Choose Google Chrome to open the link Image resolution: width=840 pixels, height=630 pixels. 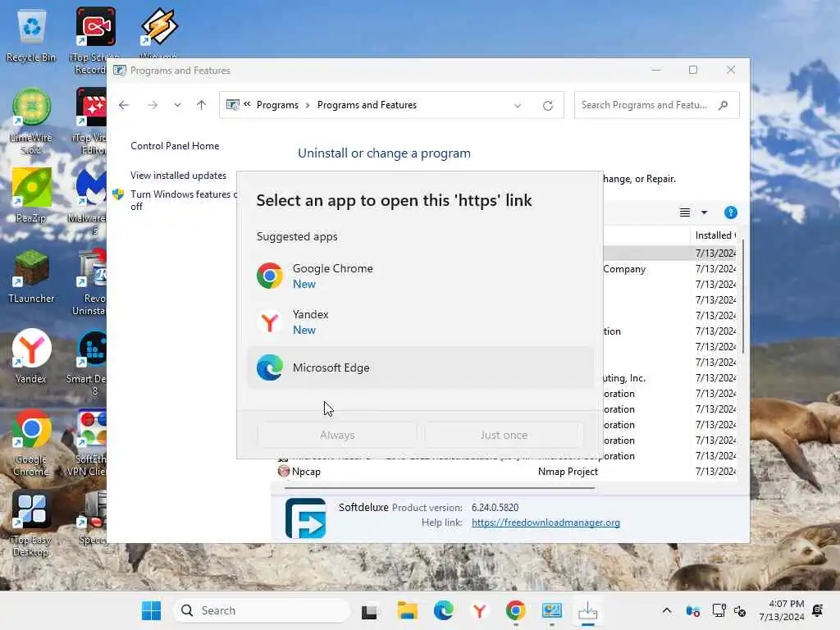point(421,276)
